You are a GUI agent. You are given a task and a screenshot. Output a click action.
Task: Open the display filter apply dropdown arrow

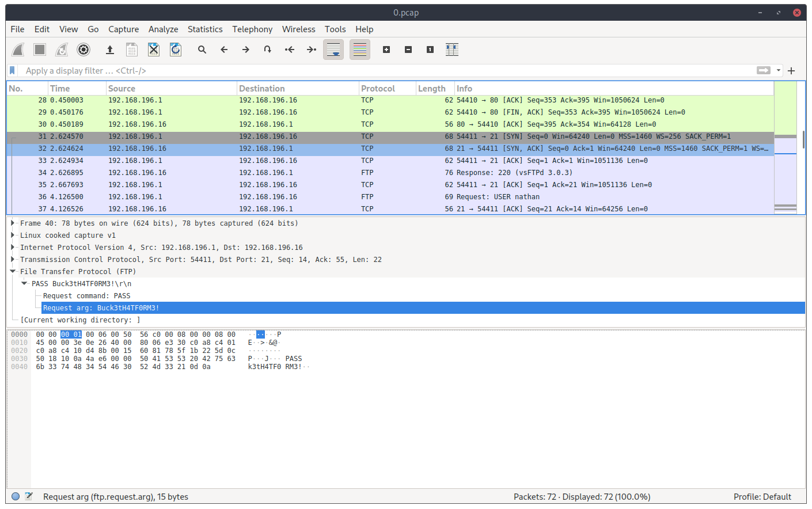point(779,70)
